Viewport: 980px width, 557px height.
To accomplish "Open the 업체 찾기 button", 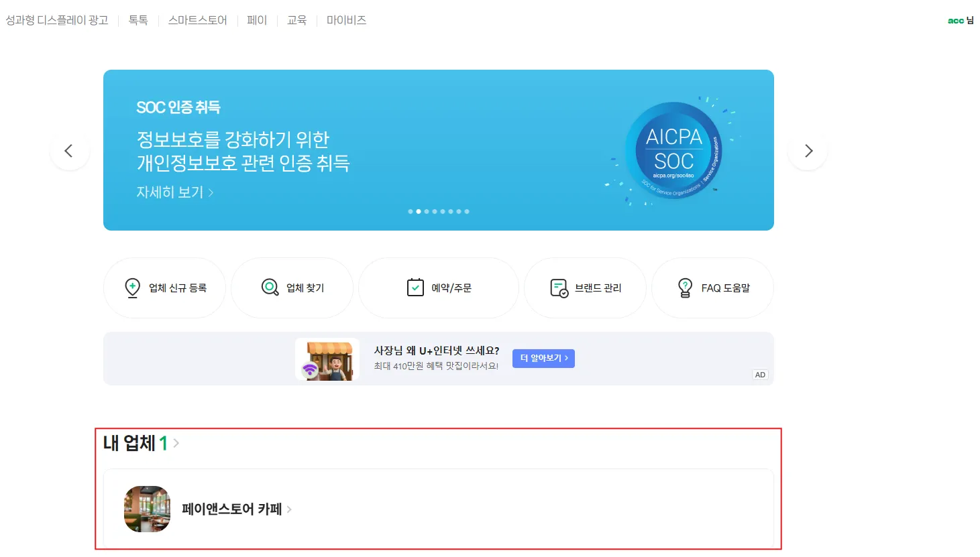I will 292,288.
